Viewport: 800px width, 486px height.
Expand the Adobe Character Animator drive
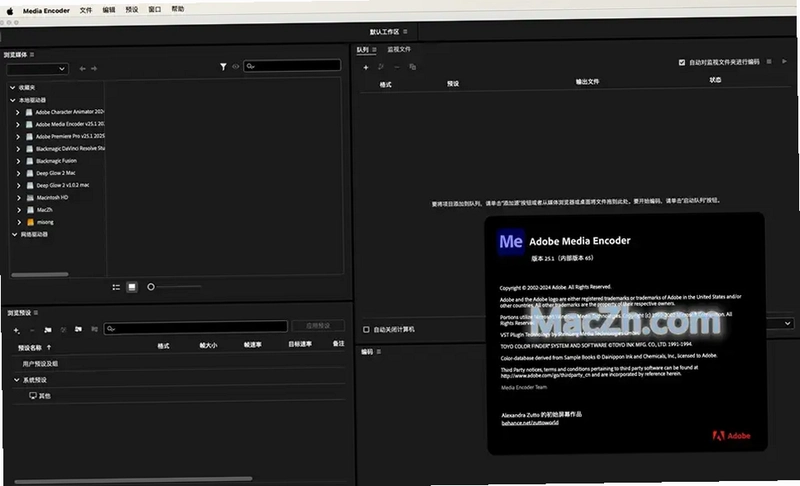pos(18,112)
